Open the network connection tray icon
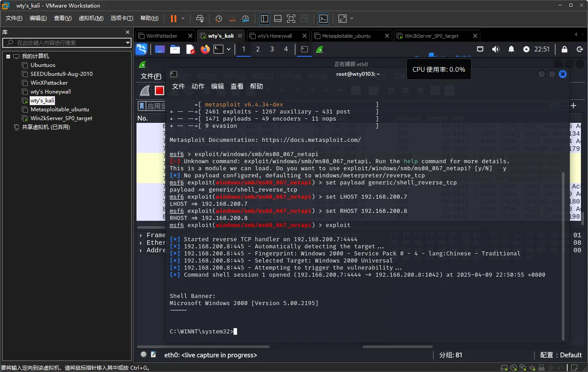Image resolution: width=588 pixels, height=372 pixels. 480,49
